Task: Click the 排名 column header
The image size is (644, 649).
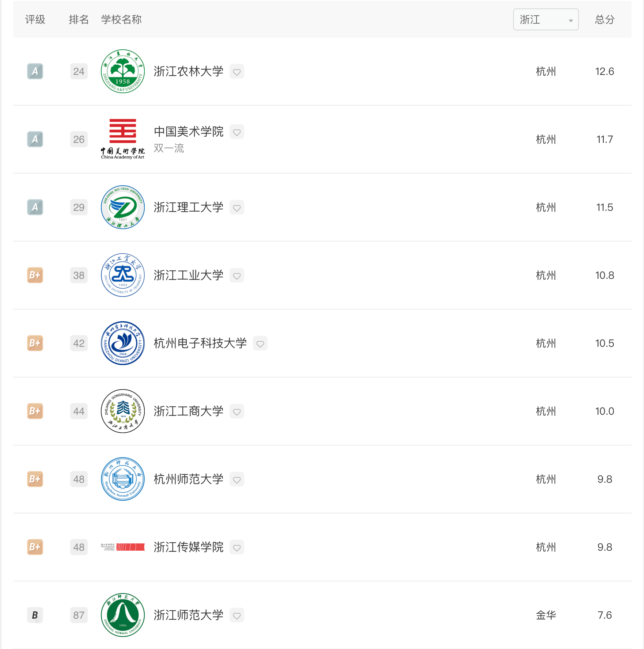Action: coord(79,19)
